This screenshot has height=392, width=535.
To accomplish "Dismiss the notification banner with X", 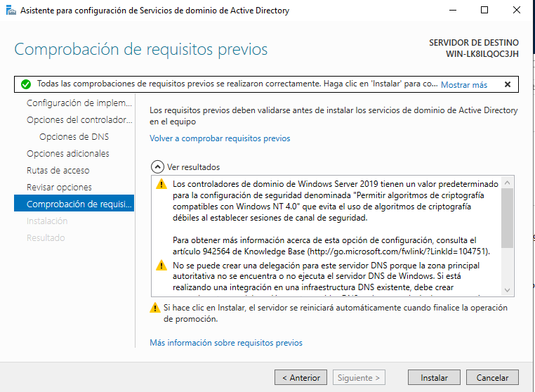I will coord(508,84).
